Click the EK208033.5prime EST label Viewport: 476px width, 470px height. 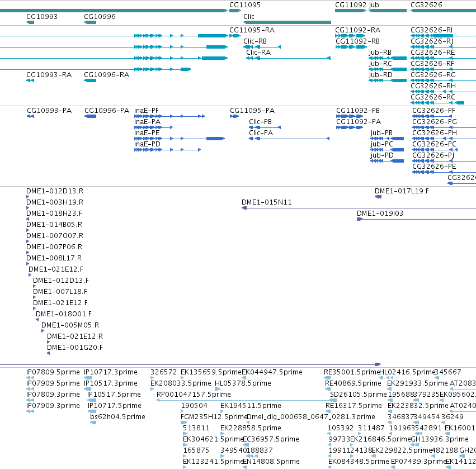point(181,383)
